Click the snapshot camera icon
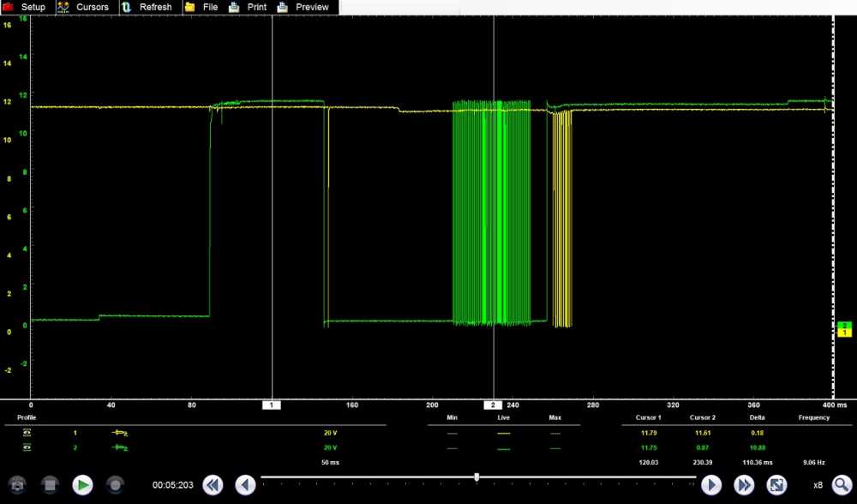857x504 pixels. pos(17,485)
